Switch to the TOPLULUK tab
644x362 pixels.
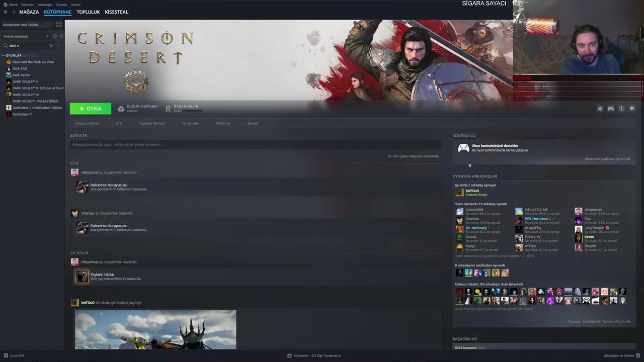(88, 12)
